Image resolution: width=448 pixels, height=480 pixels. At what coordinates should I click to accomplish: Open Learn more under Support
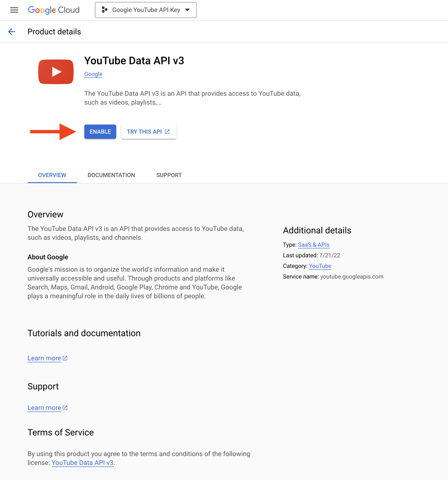point(44,408)
